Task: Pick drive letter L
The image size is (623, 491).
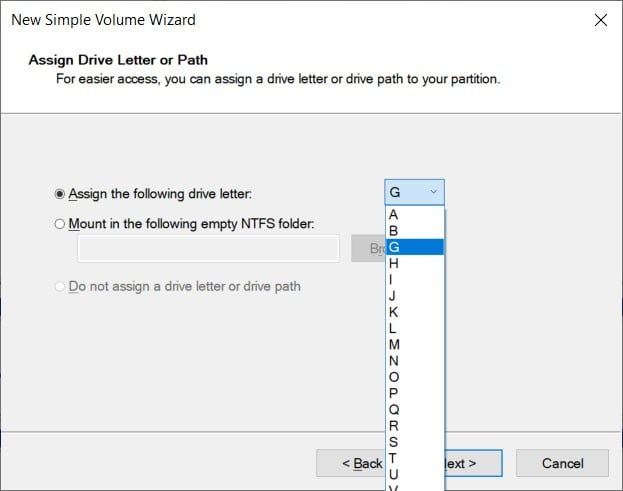Action: coord(394,328)
